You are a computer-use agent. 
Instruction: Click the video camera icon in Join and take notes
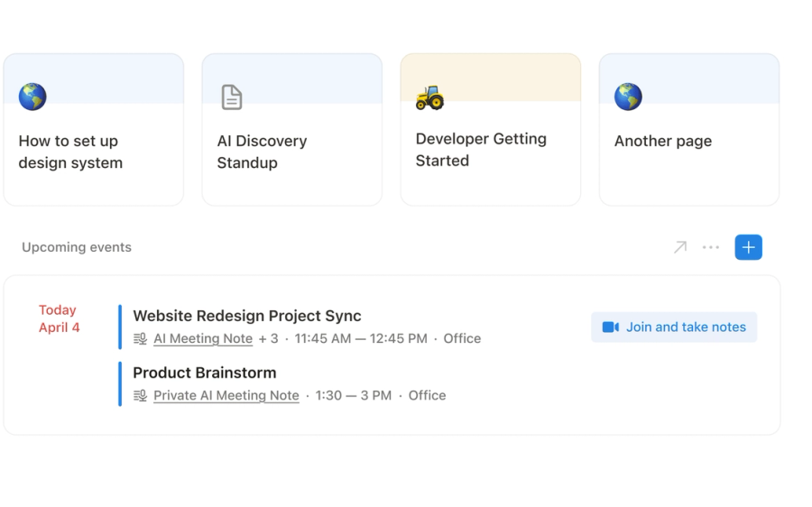pos(611,327)
